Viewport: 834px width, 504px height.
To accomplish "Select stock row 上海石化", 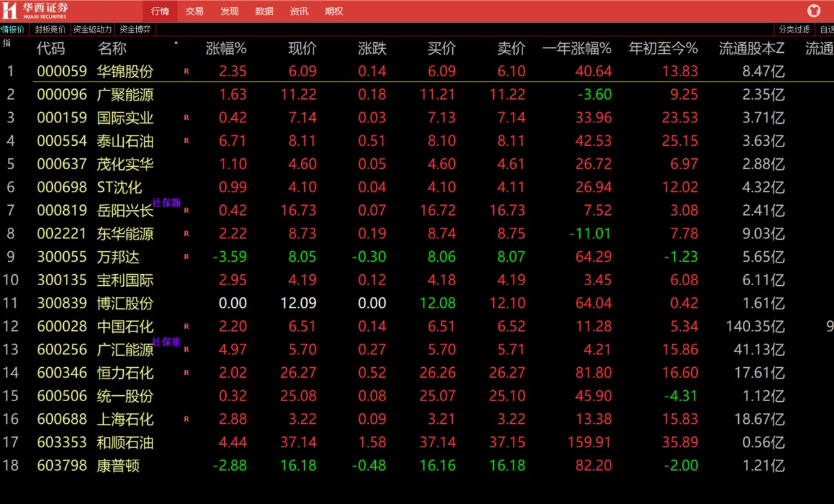I will [417, 419].
